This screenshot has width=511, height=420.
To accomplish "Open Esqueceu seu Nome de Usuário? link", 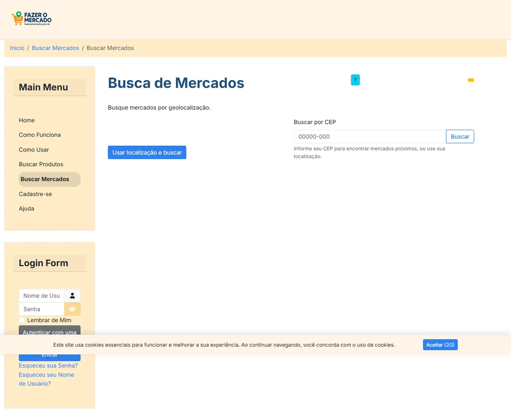I will [46, 379].
